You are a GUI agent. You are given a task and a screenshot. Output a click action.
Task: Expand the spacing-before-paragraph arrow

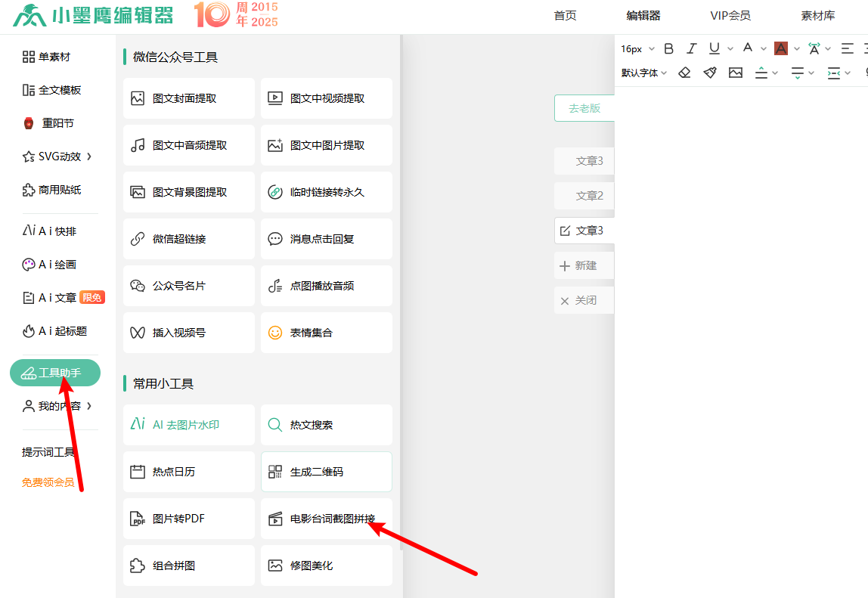pos(775,73)
